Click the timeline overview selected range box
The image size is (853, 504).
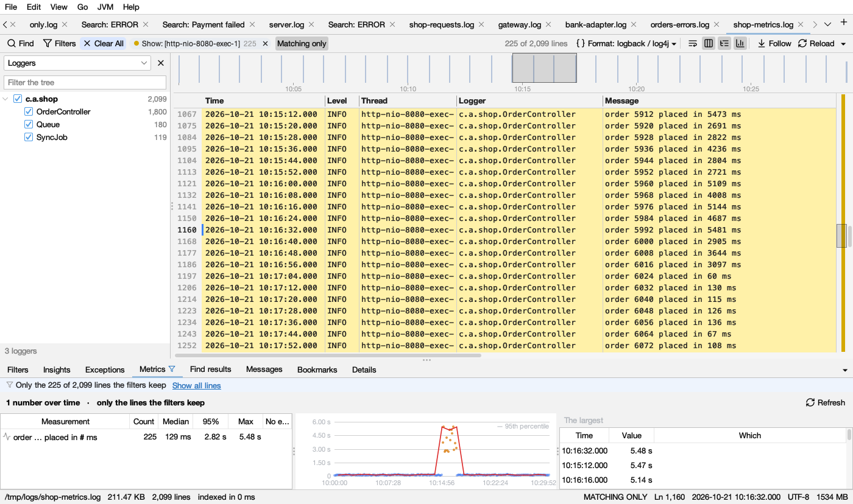pyautogui.click(x=544, y=68)
